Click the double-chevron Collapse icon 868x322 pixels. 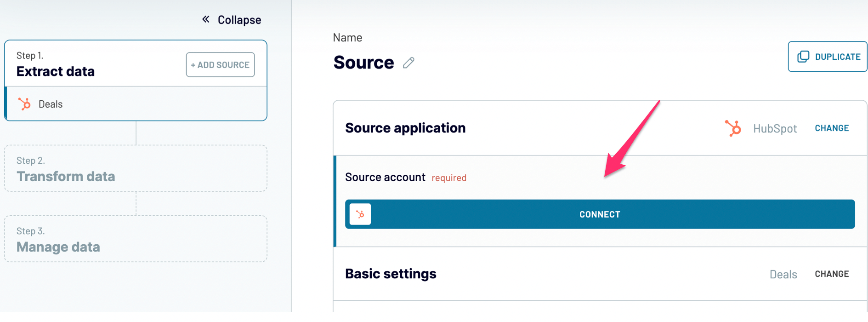(206, 19)
